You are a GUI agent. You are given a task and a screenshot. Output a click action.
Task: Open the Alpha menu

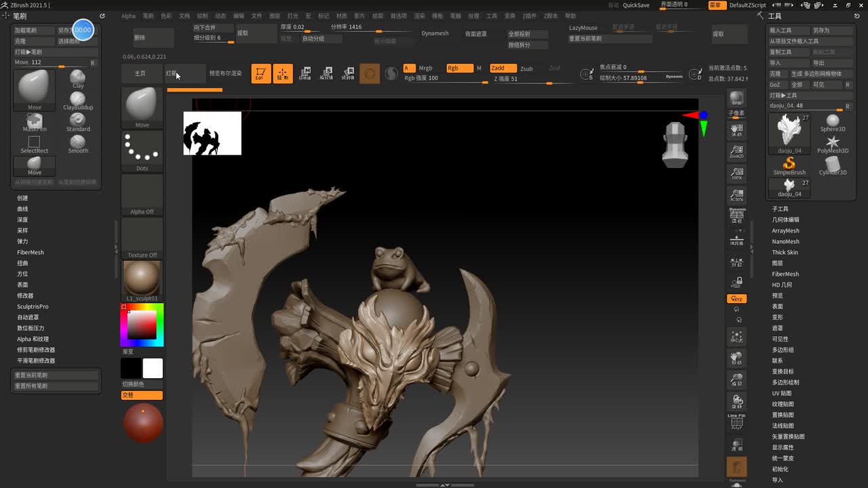pyautogui.click(x=128, y=16)
